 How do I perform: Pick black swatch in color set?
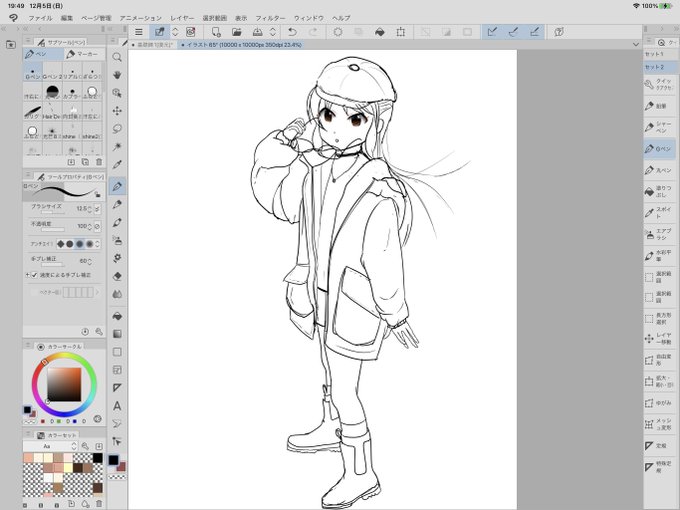(98, 458)
